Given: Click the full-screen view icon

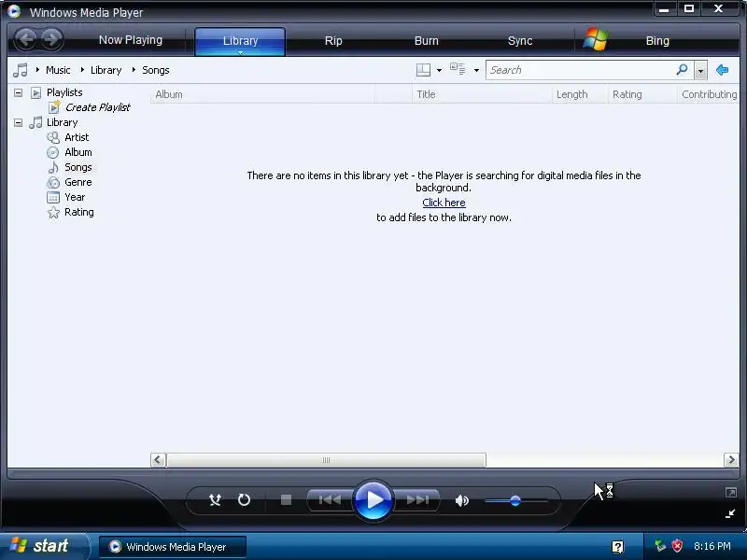Looking at the screenshot, I should coord(731,493).
